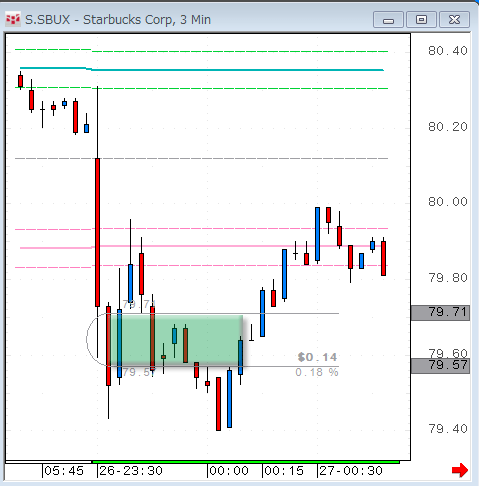Click the gray dashed horizontal level line
The width and height of the screenshot is (479, 486).
pyautogui.click(x=201, y=158)
